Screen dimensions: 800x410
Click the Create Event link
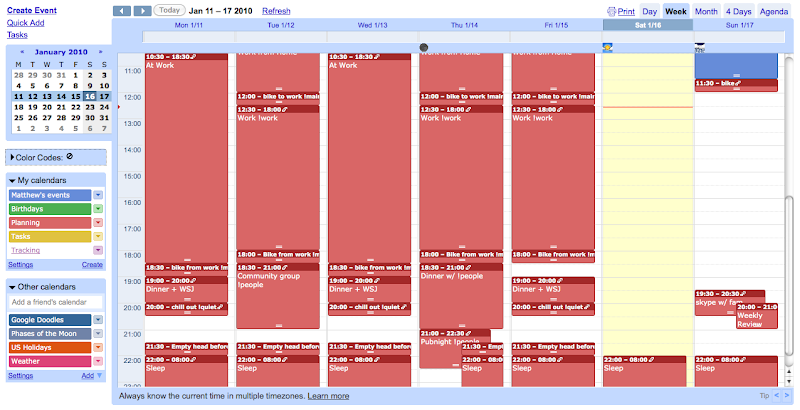point(32,10)
